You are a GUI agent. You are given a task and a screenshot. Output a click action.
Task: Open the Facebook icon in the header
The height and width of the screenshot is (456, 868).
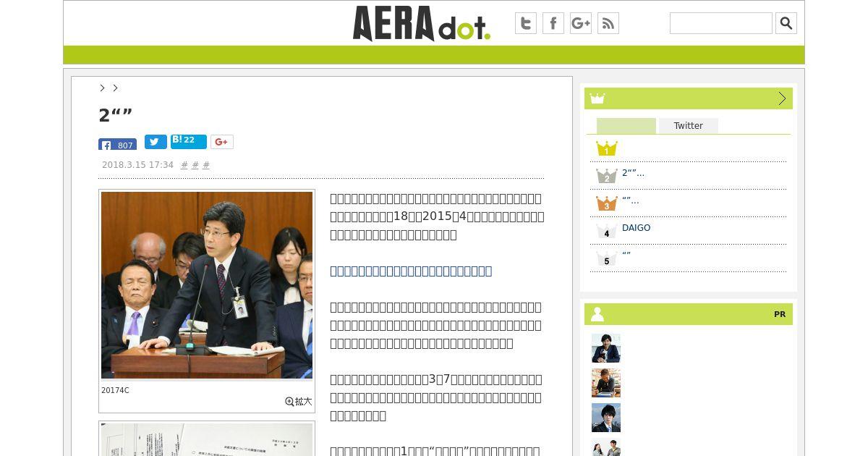(553, 23)
